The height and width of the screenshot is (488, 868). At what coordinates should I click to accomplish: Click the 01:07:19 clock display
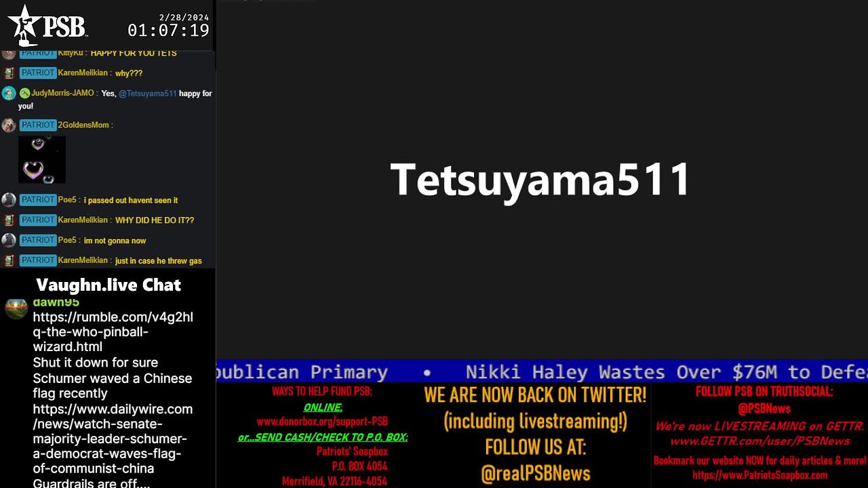tap(168, 30)
